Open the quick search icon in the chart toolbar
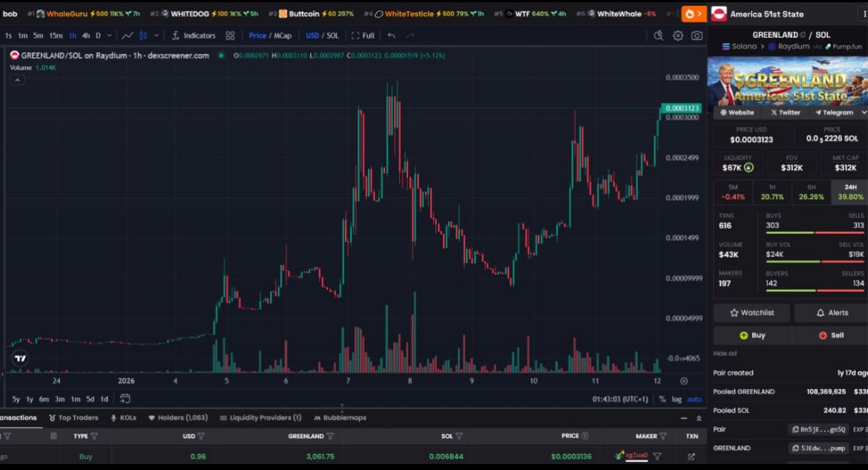This screenshot has width=868, height=470. pos(658,36)
